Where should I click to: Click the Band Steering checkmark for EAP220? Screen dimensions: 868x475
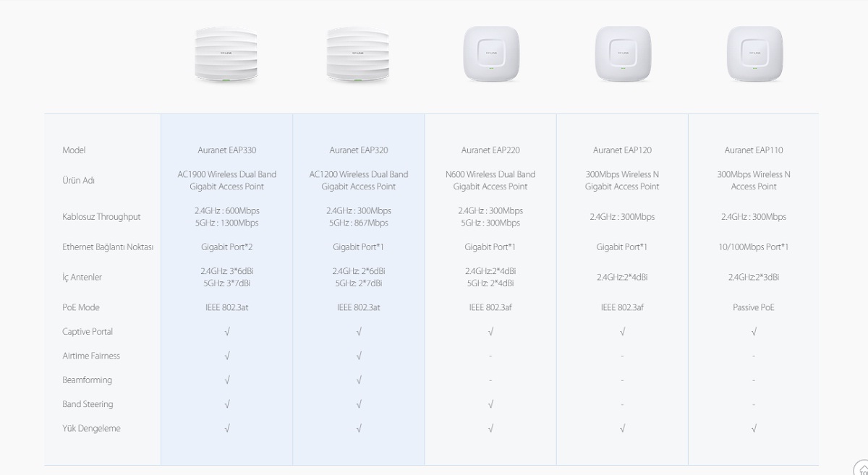[x=490, y=405]
